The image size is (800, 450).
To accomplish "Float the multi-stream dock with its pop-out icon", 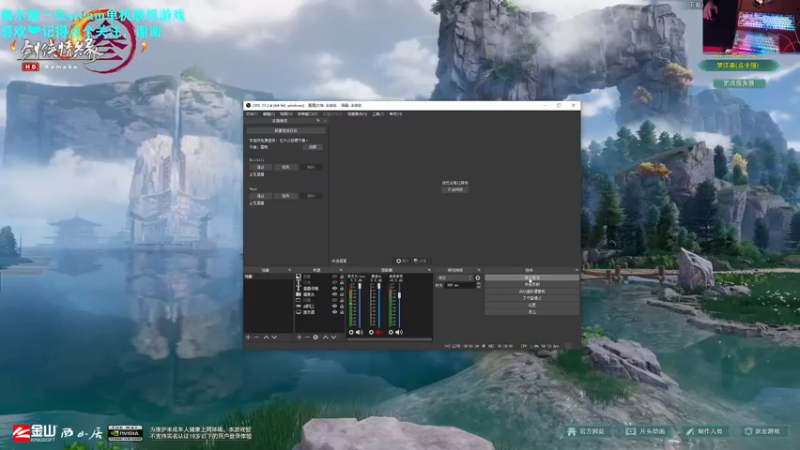I will pos(318,121).
